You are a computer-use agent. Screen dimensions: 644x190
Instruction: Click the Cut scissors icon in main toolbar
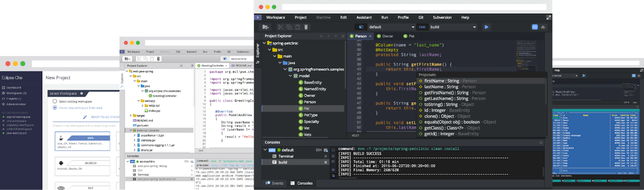coord(281,27)
